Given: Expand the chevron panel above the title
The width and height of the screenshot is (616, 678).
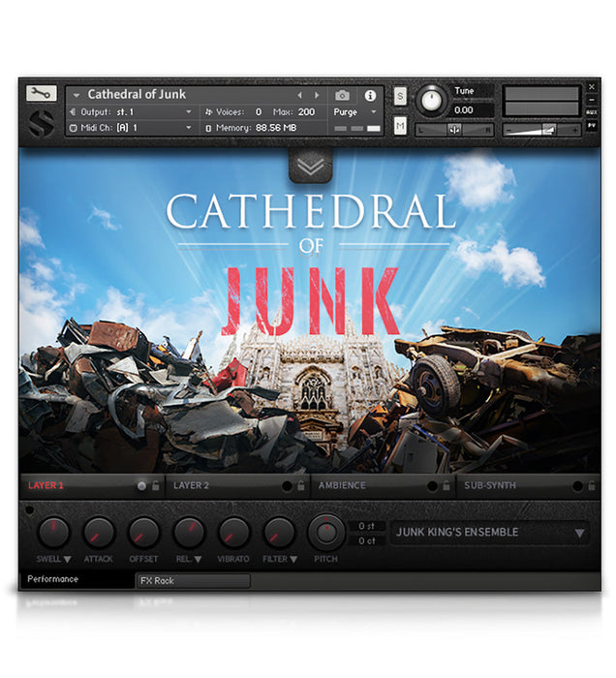Looking at the screenshot, I should tap(310, 166).
